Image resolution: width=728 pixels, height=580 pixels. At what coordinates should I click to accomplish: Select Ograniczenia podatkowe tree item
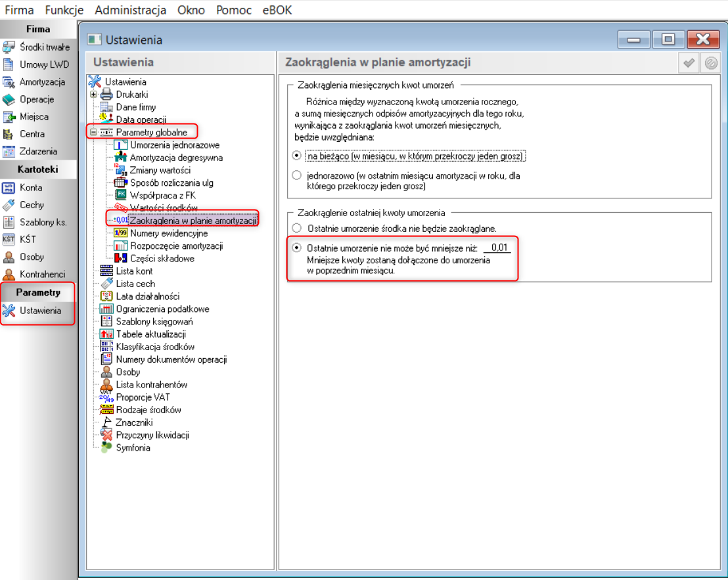[x=162, y=309]
